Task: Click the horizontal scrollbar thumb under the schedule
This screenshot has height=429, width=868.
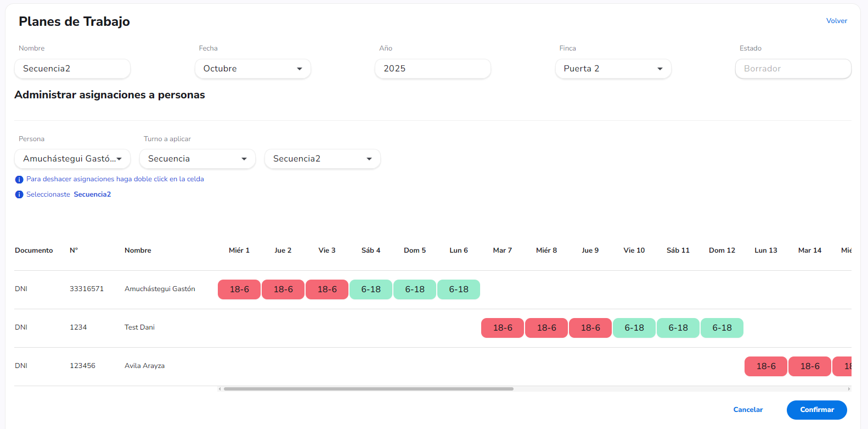Action: coord(369,389)
